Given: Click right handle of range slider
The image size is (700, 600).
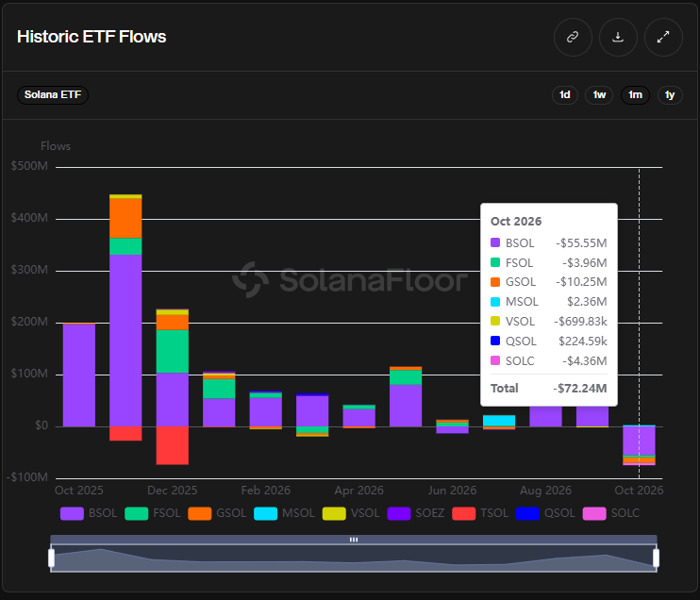Looking at the screenshot, I should pos(656,558).
